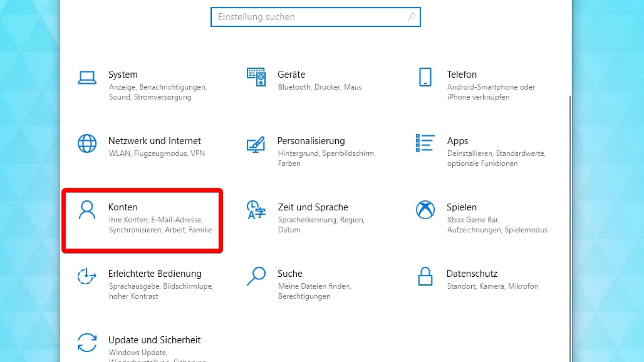Image resolution: width=644 pixels, height=362 pixels.
Task: Open the Konten settings title
Action: click(x=123, y=207)
